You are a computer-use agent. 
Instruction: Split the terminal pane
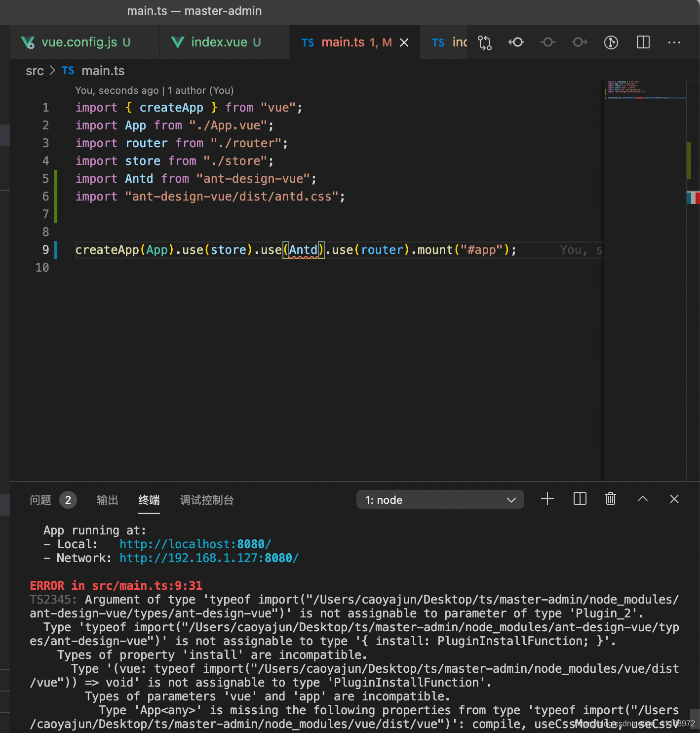click(580, 499)
